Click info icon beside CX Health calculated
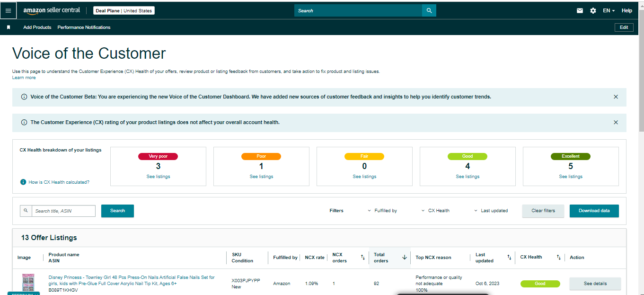The width and height of the screenshot is (644, 295). pyautogui.click(x=23, y=182)
